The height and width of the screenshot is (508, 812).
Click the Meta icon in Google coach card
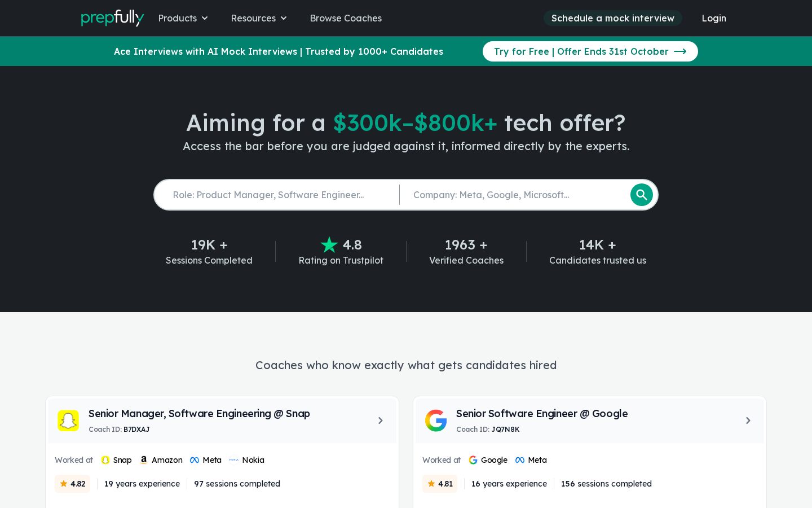[520, 460]
